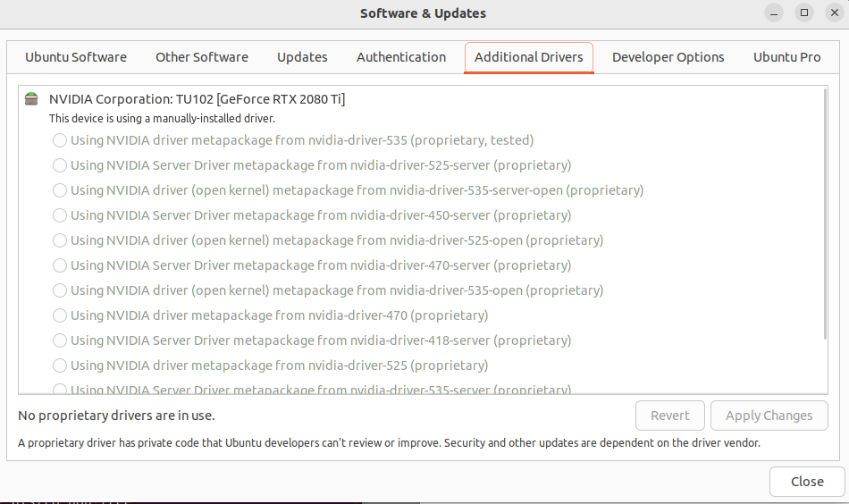Choose nvidia-driver-535-server-open radio option
849x504 pixels.
tap(60, 190)
